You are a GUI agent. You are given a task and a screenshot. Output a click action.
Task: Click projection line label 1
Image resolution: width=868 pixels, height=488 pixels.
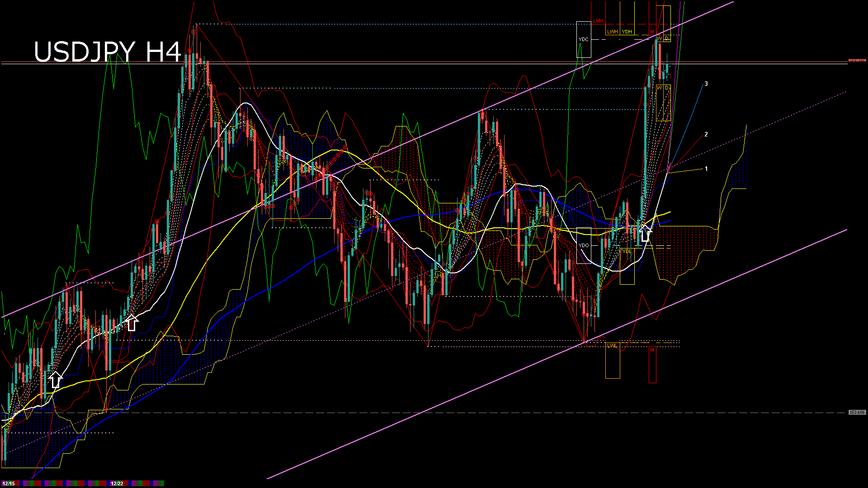pos(706,169)
